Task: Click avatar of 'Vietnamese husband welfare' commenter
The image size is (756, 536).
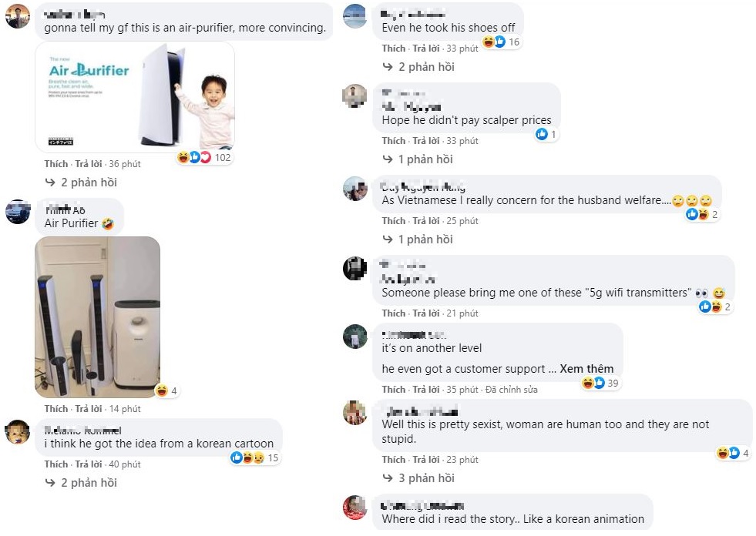Action: click(354, 189)
